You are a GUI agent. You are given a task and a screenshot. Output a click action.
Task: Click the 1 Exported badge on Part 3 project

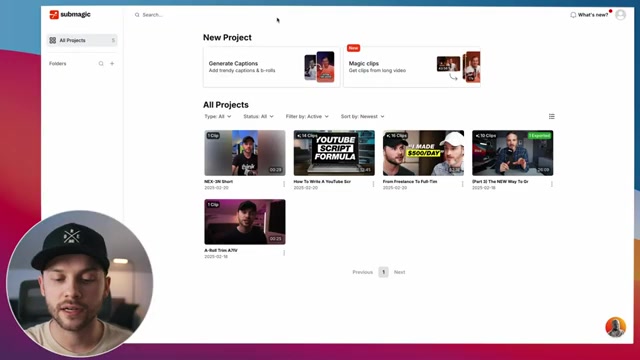pyautogui.click(x=540, y=136)
